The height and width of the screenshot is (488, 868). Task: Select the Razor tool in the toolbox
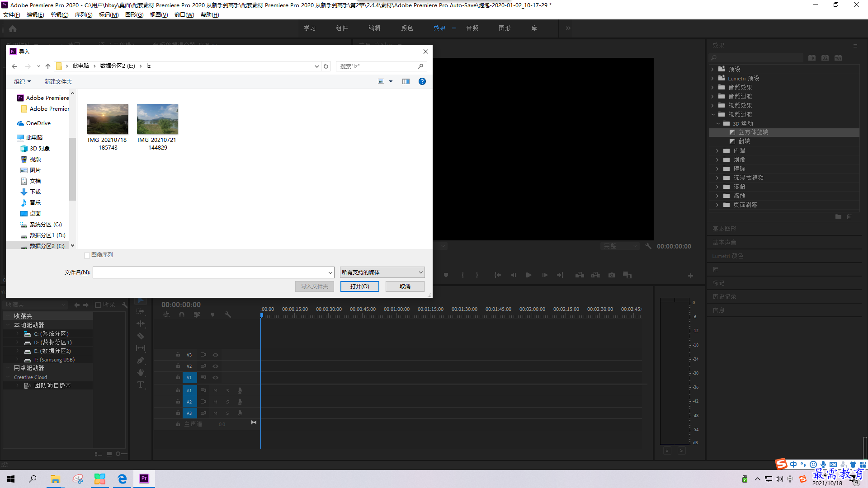point(141,336)
